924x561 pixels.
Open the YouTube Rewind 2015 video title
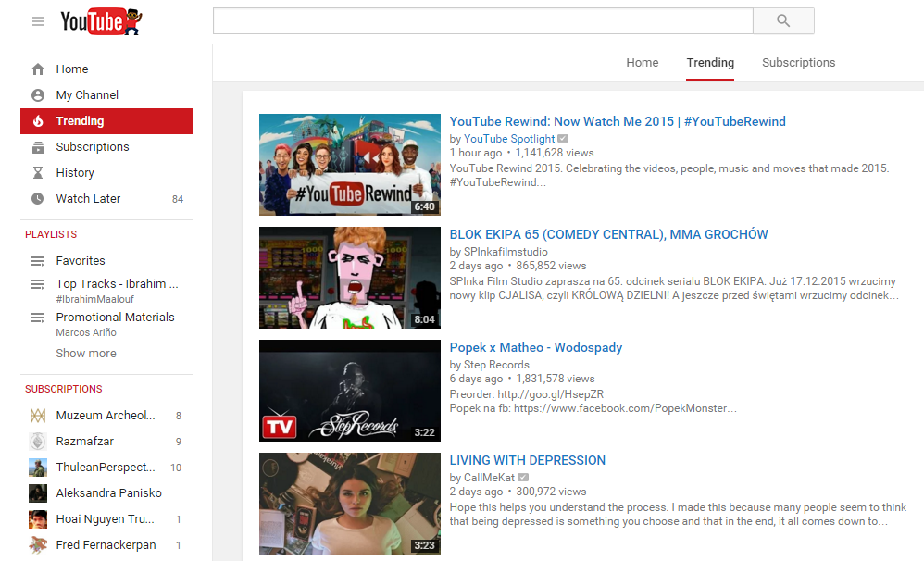pyautogui.click(x=618, y=121)
